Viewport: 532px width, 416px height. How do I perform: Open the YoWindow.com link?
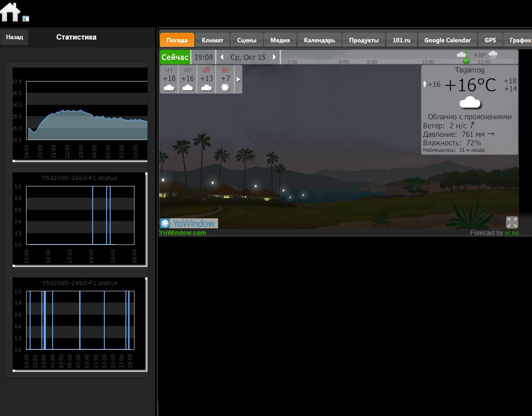182,233
